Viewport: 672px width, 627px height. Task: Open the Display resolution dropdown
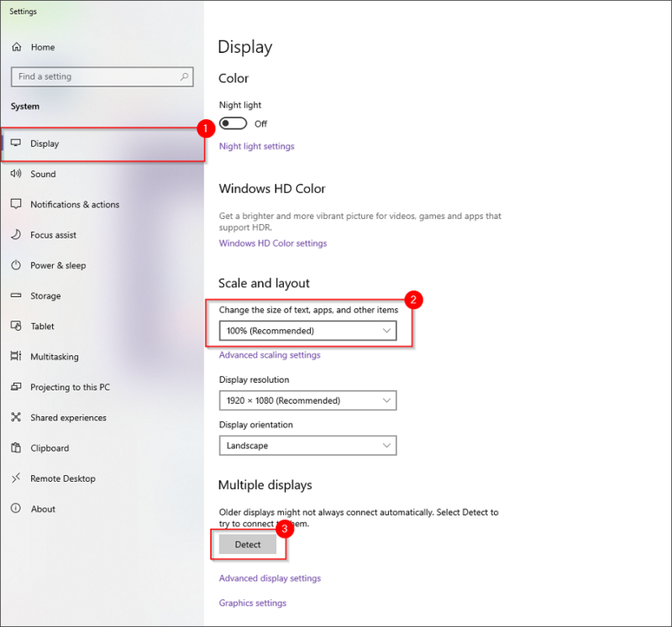307,400
